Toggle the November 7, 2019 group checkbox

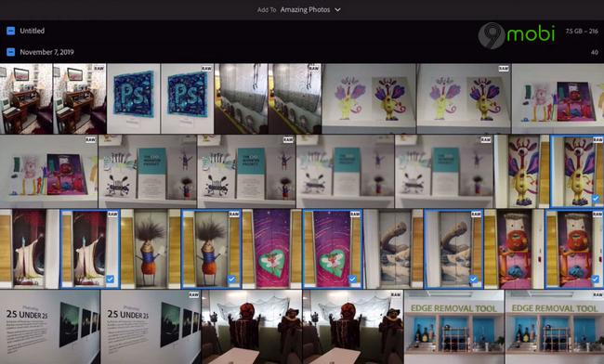pyautogui.click(x=11, y=52)
